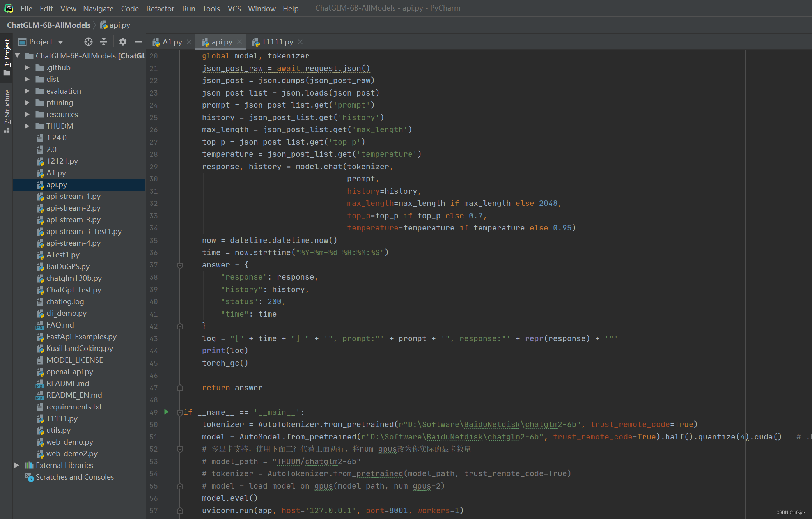
Task: Close the A1.py editor tab
Action: coord(189,42)
